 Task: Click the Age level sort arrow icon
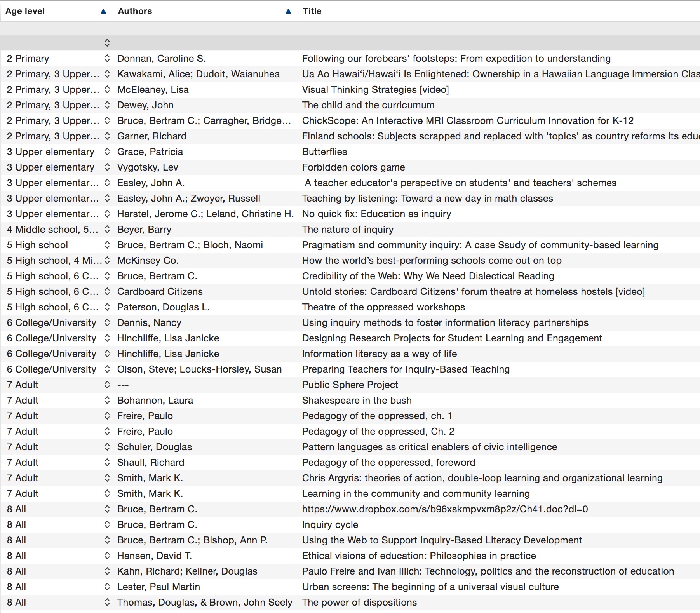pos(103,11)
